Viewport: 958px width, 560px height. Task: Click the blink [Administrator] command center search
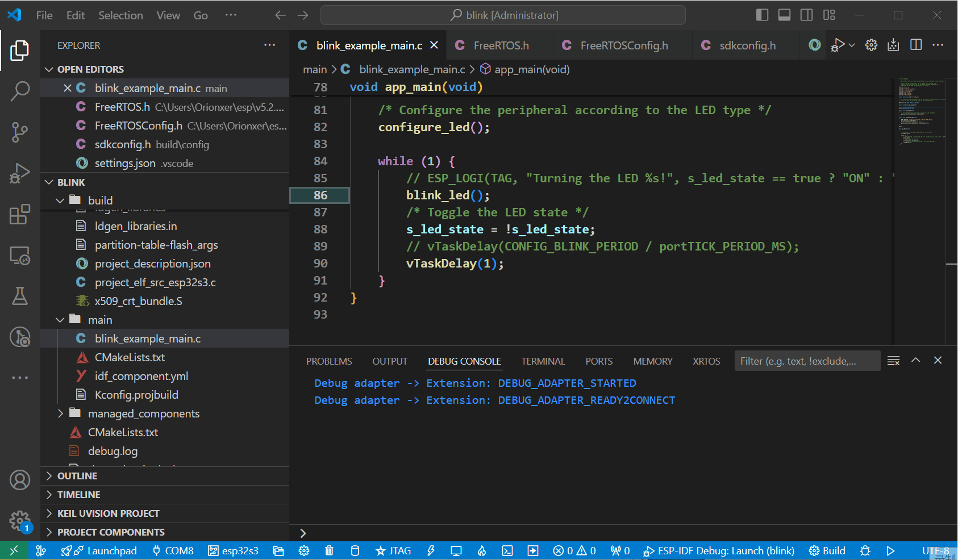503,15
